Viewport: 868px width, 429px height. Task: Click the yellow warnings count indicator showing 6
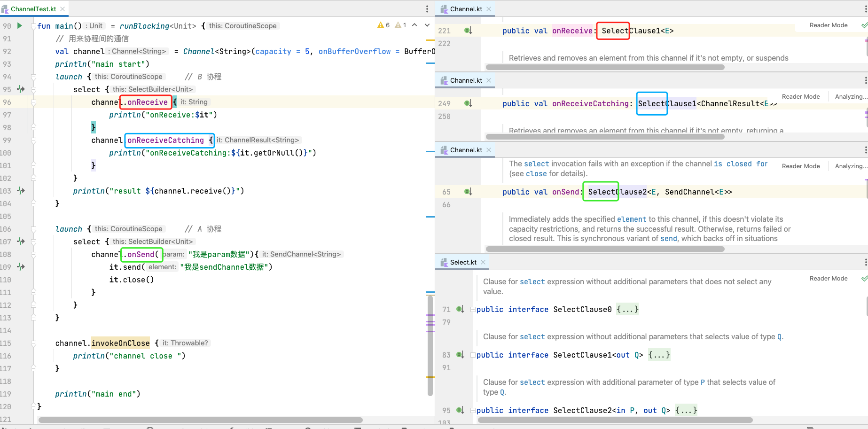(383, 25)
